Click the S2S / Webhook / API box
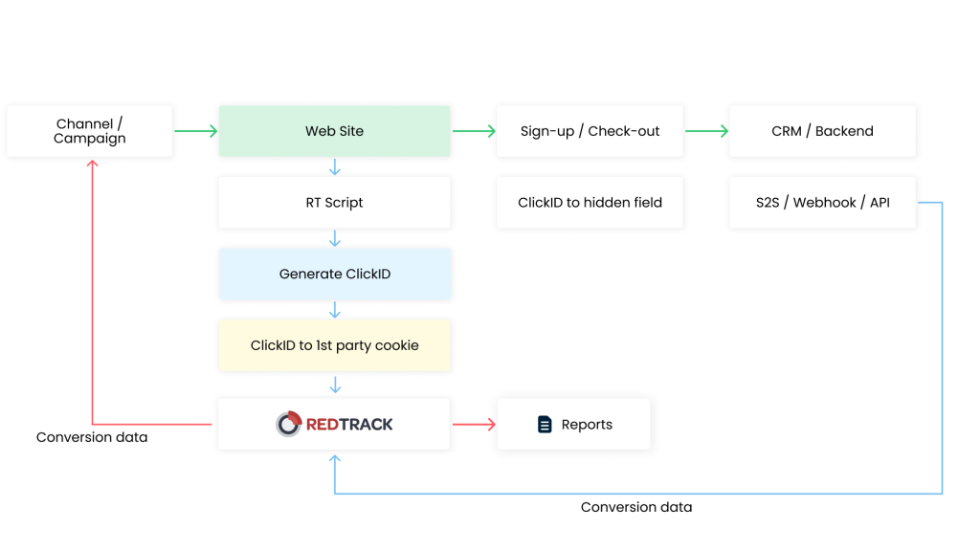 pos(822,202)
